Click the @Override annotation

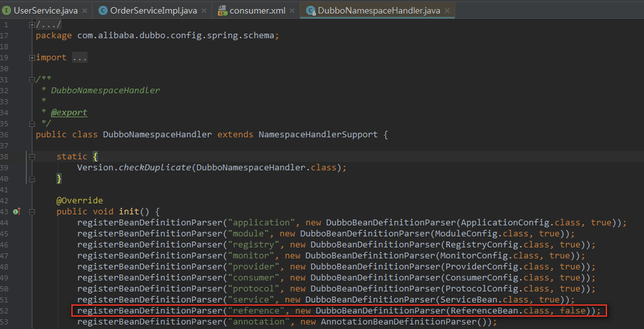(80, 201)
